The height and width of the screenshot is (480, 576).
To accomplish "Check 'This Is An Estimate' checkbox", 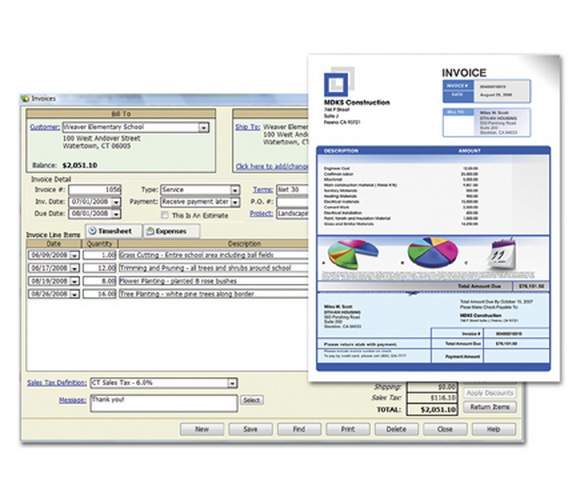I will pos(165,215).
